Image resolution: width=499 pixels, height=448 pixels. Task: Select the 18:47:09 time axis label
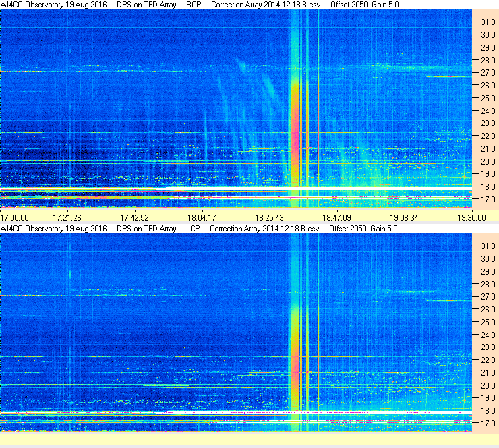coord(336,218)
